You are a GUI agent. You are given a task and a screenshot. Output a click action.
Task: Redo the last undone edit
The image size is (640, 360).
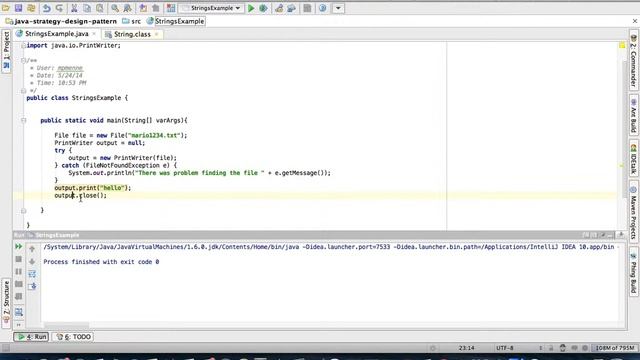(59, 8)
